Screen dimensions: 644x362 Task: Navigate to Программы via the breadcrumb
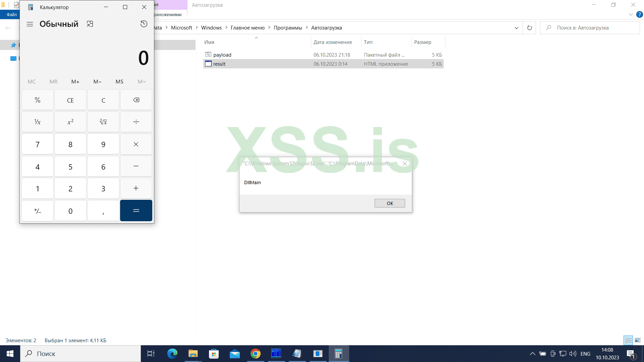(287, 27)
